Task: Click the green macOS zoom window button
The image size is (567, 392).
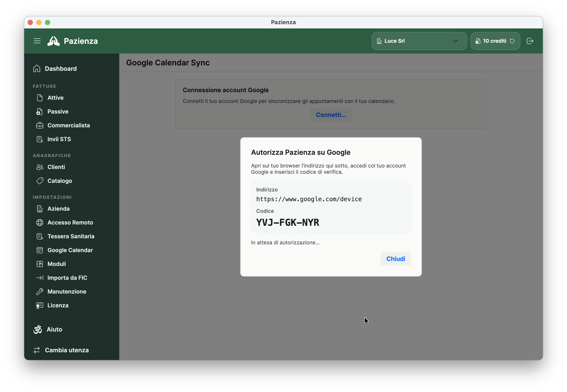Action: click(48, 22)
